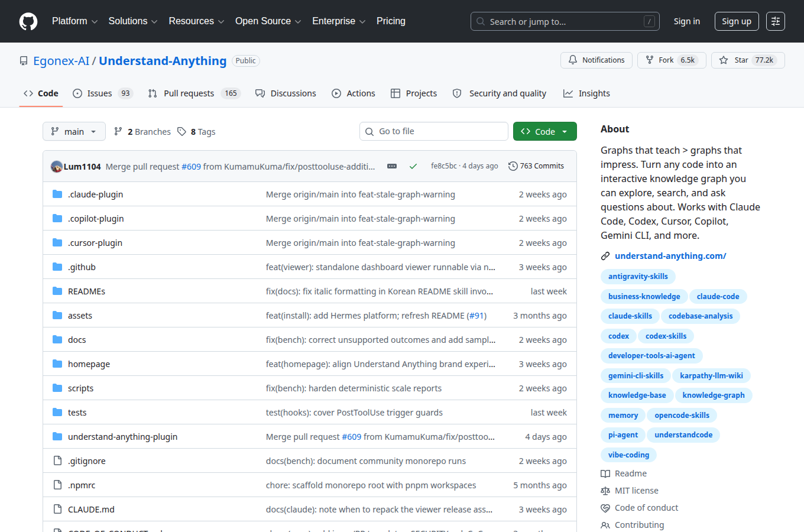804x532 pixels.
Task: Click the heart icon beside Code of conduct
Action: pos(605,508)
